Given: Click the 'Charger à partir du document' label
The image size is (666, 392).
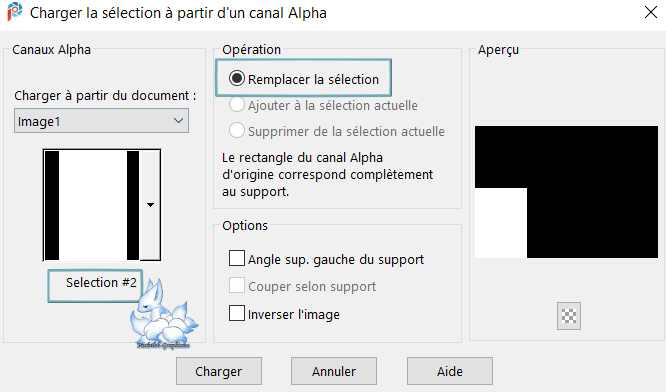Looking at the screenshot, I should [x=105, y=96].
